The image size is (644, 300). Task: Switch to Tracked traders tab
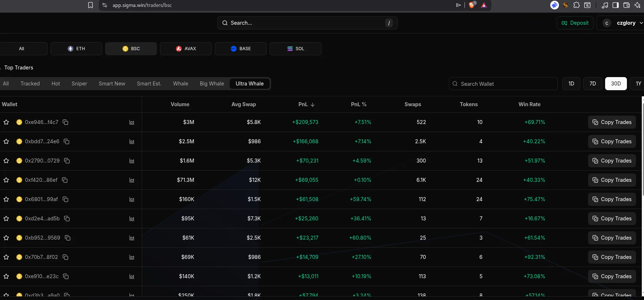(30, 84)
